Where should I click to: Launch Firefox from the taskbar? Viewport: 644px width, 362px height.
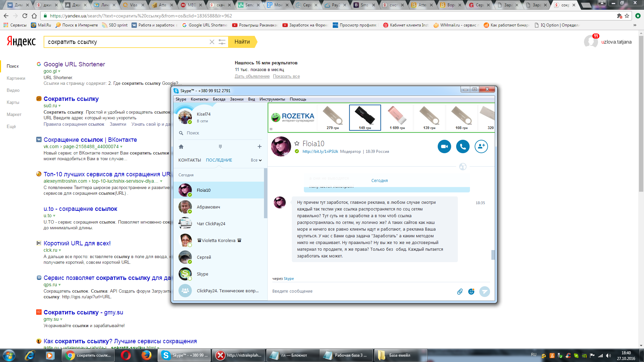point(146,355)
